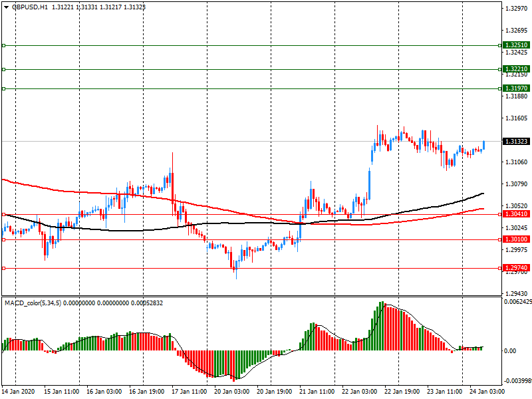Select the 1.30100 red line handle
532x399 pixels.
[x=3, y=239]
